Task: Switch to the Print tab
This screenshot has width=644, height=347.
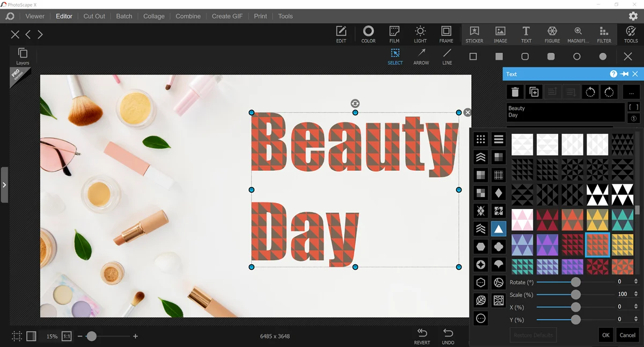Action: 260,16
